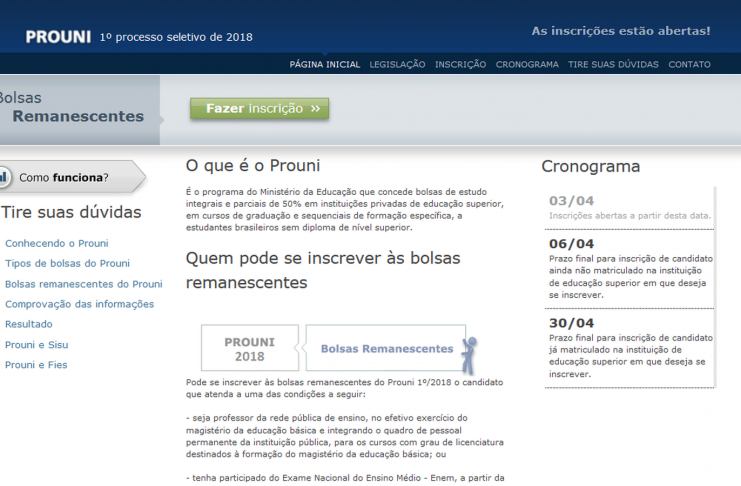
Task: Open the Prouni e Sisu link
Action: 36,345
